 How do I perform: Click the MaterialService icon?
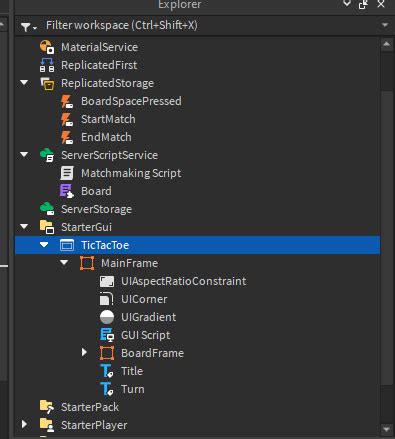click(x=47, y=47)
